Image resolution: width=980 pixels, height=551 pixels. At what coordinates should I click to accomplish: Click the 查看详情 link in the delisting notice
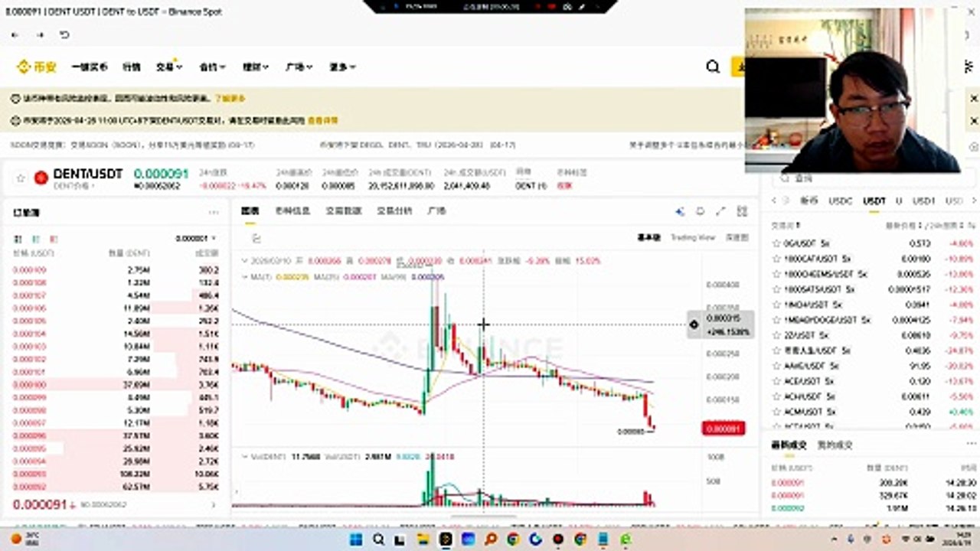323,120
